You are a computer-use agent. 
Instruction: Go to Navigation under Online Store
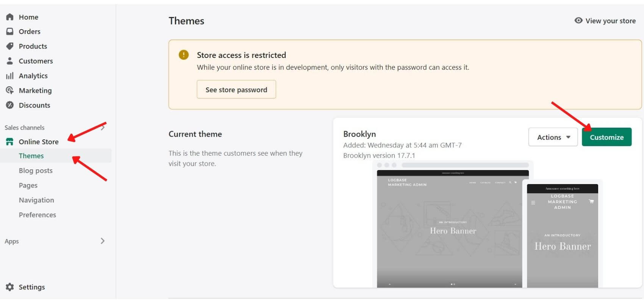coord(36,200)
